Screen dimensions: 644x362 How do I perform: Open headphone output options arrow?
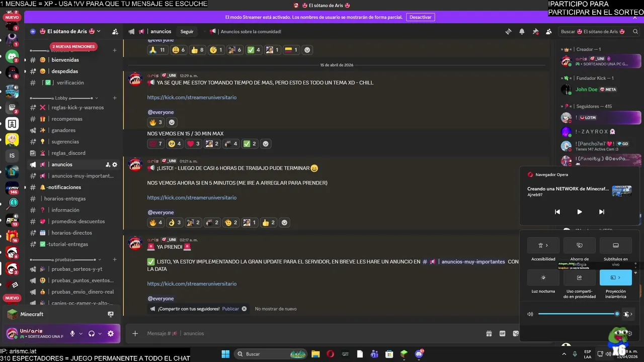[x=100, y=333]
